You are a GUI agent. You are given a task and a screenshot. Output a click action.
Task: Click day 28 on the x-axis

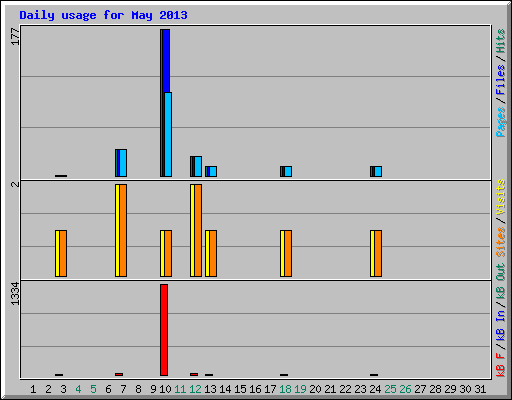[435, 389]
